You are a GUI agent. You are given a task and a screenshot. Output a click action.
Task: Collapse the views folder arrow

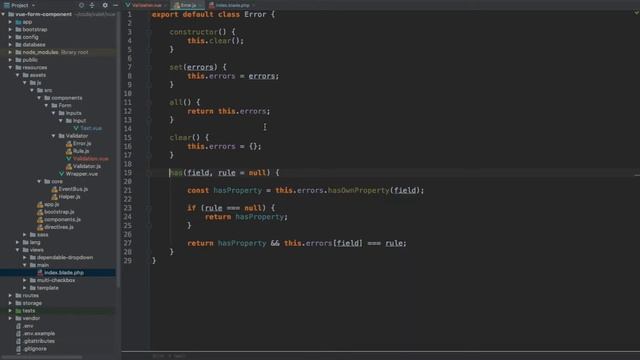[18, 250]
